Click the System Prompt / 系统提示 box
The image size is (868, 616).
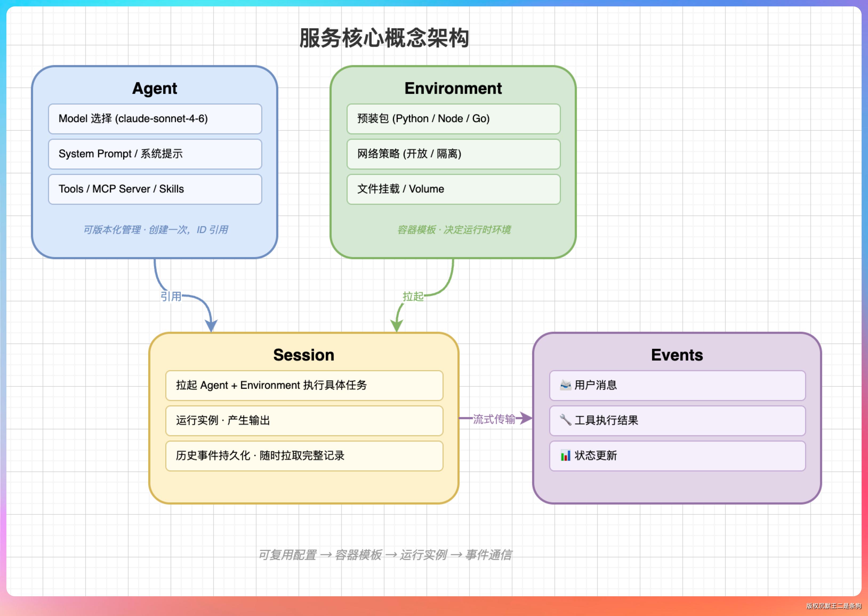(x=155, y=154)
